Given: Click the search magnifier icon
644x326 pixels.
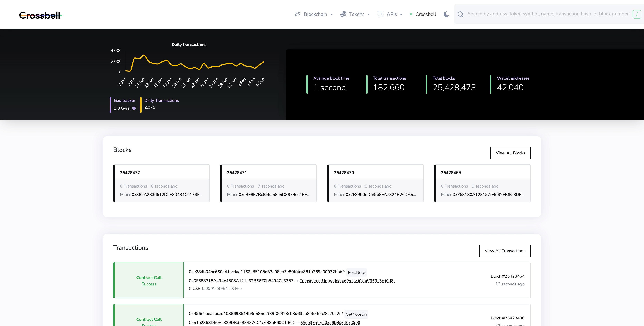Looking at the screenshot, I should click(460, 14).
